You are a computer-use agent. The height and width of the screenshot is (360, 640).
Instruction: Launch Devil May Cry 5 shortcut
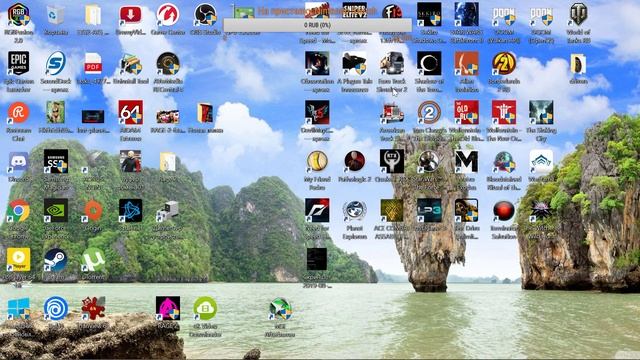(x=317, y=112)
